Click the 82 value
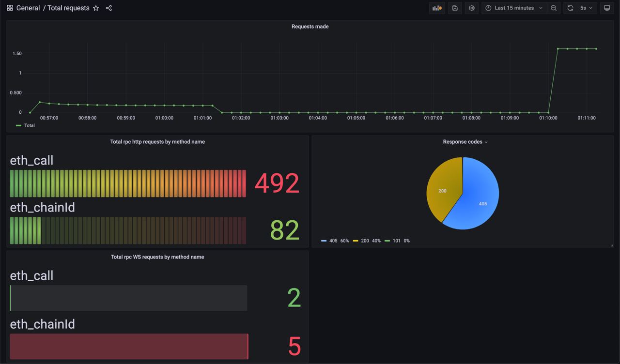The image size is (620, 364). pos(285,230)
